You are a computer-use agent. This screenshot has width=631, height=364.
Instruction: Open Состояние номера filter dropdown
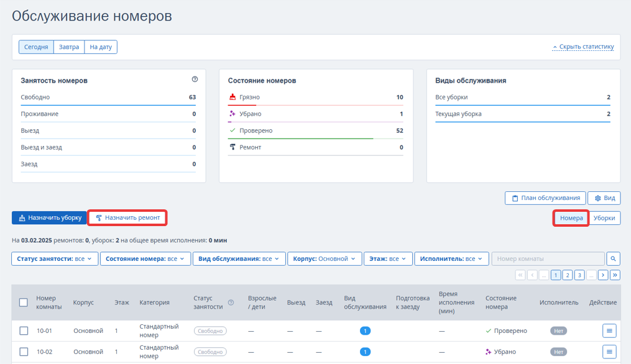[145, 258]
